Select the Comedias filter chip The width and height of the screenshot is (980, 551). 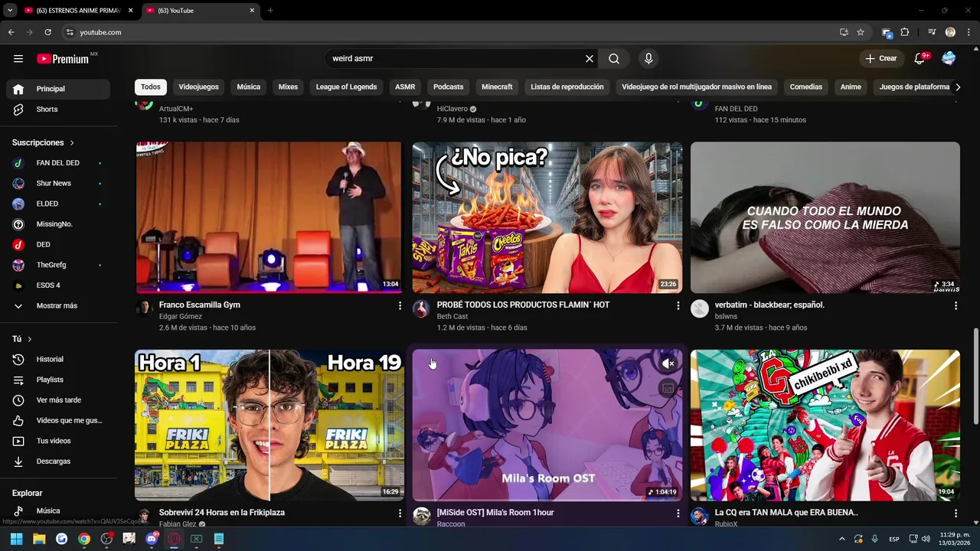click(x=806, y=87)
